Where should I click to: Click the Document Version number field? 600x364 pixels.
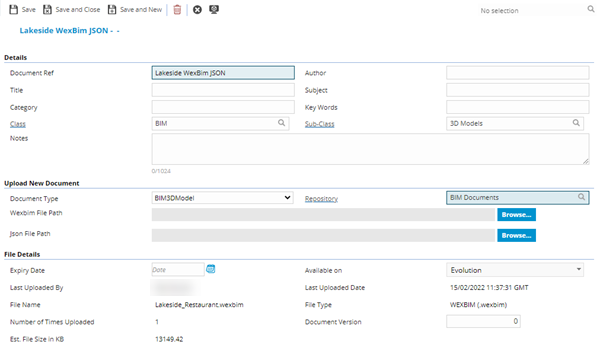tap(483, 321)
